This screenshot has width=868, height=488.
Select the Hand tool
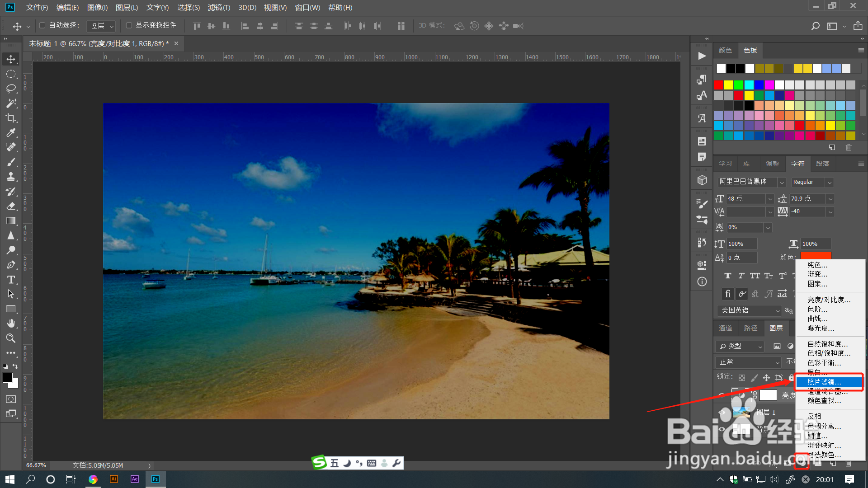click(x=11, y=324)
